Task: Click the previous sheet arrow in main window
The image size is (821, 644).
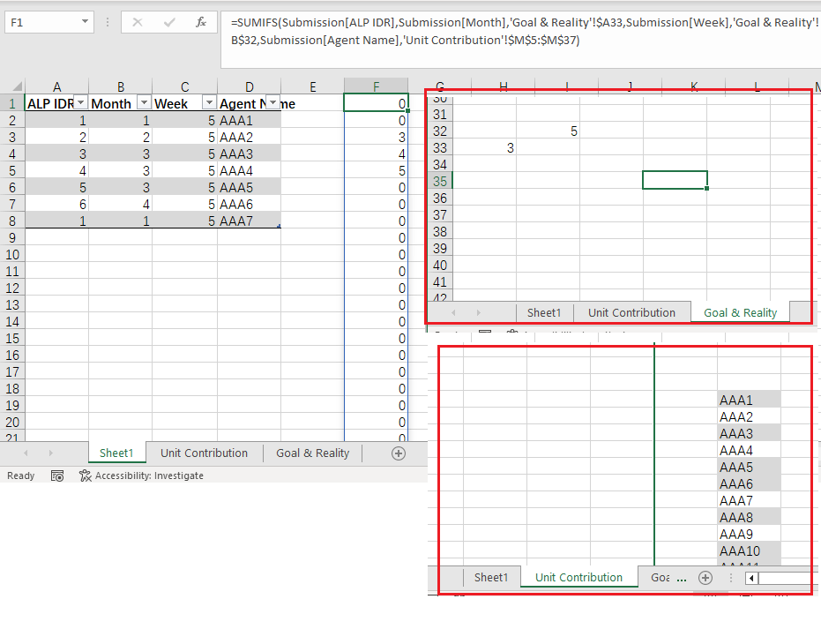Action: (26, 453)
